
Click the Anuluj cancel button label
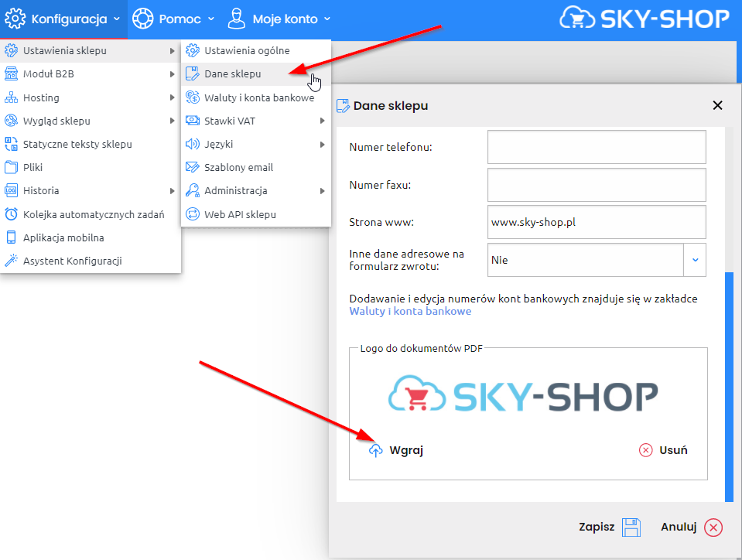679,527
